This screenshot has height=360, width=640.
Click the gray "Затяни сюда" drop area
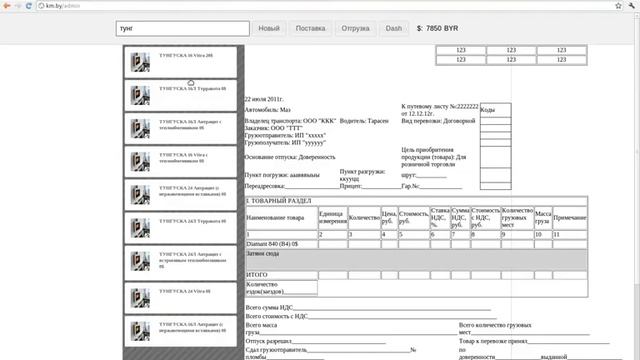click(x=416, y=260)
